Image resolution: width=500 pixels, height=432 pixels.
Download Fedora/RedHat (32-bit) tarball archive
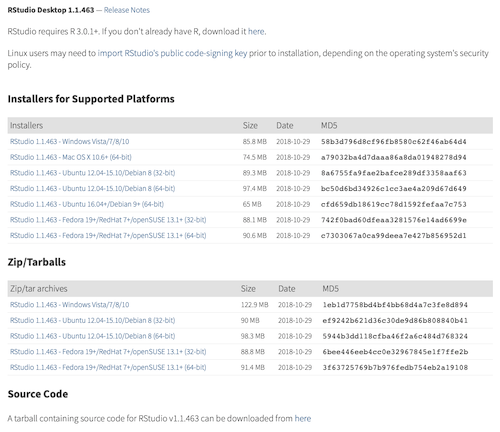tap(108, 352)
